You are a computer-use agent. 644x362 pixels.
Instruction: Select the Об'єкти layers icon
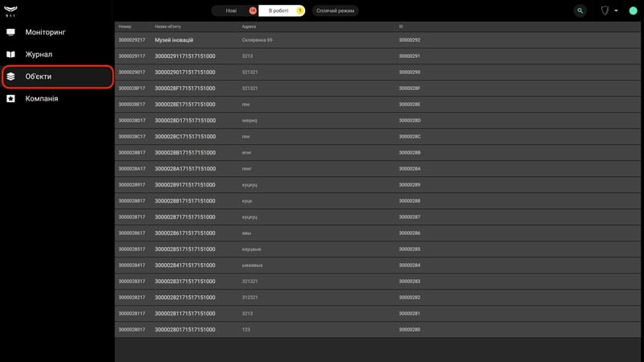click(x=10, y=76)
